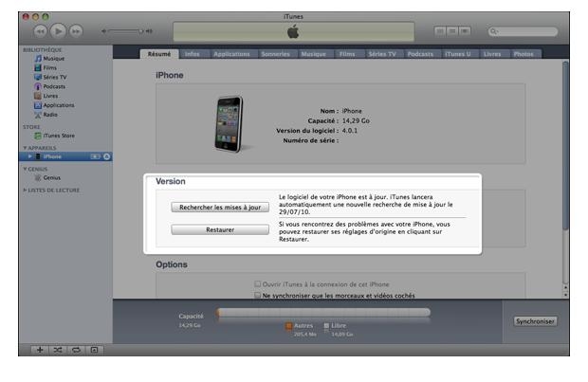Toggle the shuffle button

[58, 350]
